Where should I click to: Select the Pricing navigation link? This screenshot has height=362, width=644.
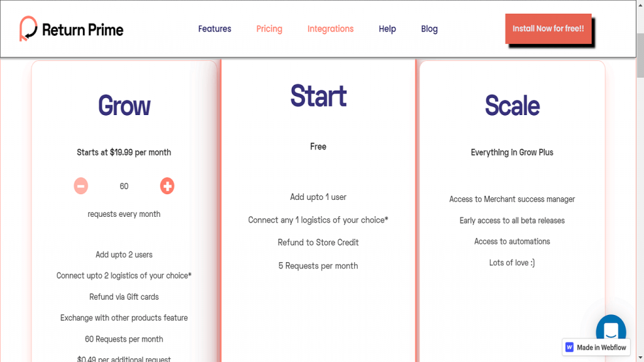(269, 28)
